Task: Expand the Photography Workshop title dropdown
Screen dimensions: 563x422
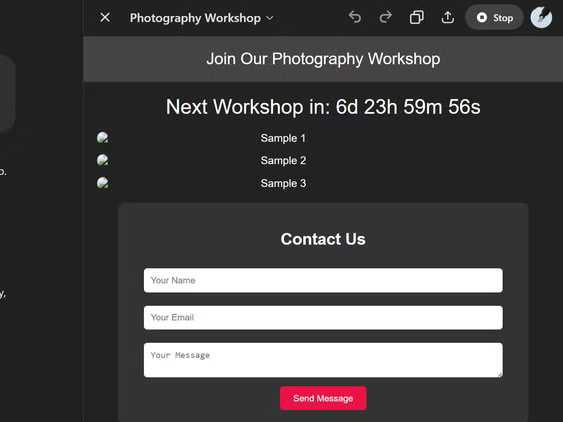Action: pos(201,18)
